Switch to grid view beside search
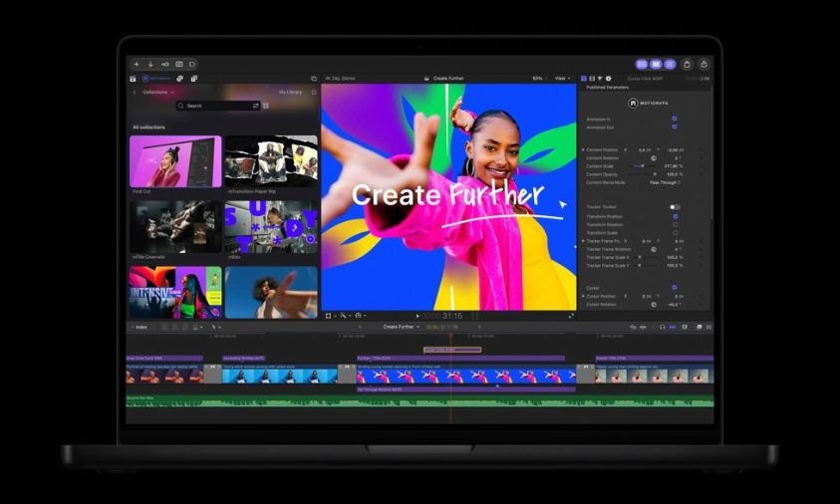840x504 pixels. (x=266, y=106)
